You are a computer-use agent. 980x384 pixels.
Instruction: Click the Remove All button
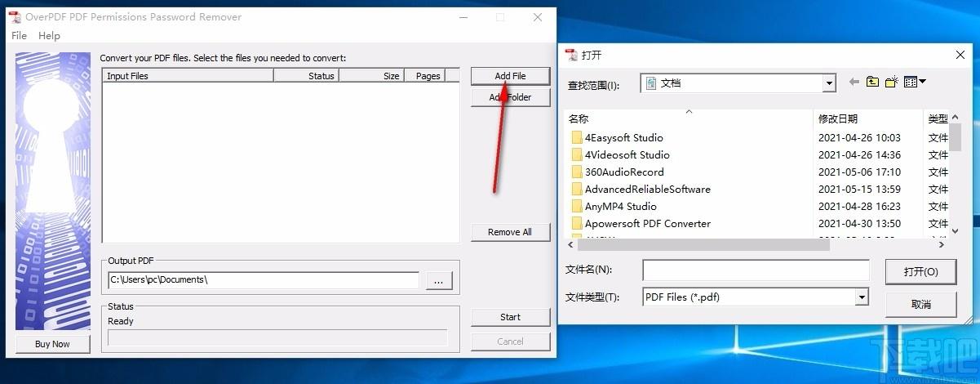[510, 232]
